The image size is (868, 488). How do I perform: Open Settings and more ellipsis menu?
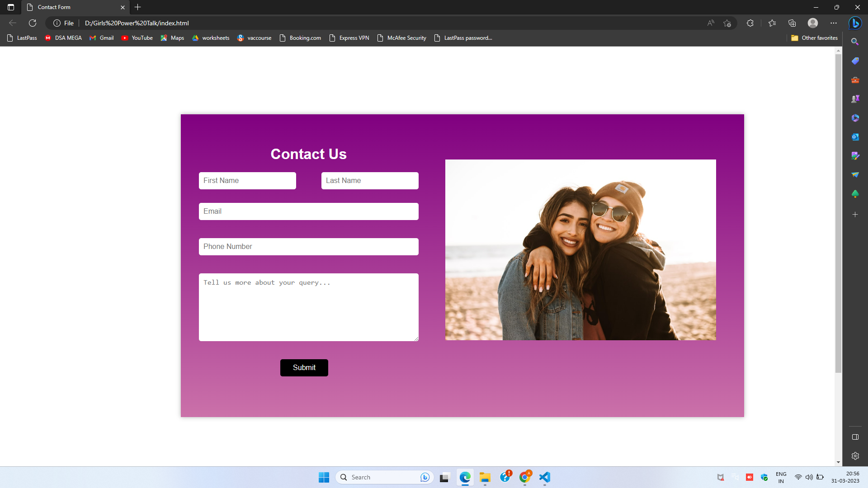tap(834, 23)
